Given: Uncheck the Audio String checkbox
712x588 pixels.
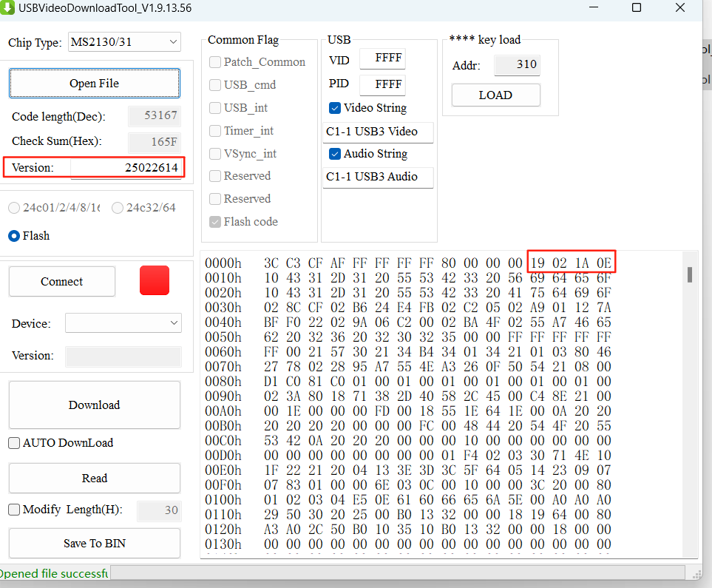Looking at the screenshot, I should [x=335, y=154].
